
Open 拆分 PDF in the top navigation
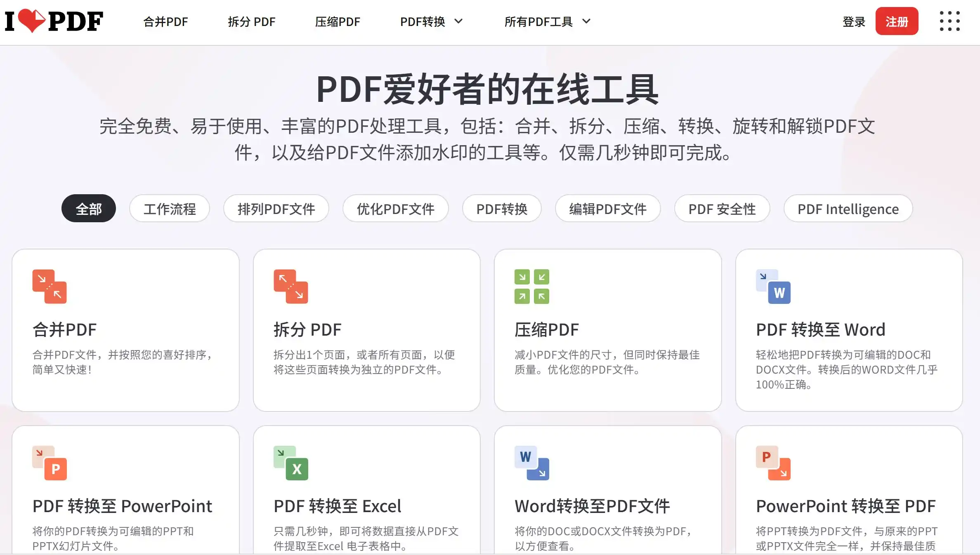click(251, 21)
